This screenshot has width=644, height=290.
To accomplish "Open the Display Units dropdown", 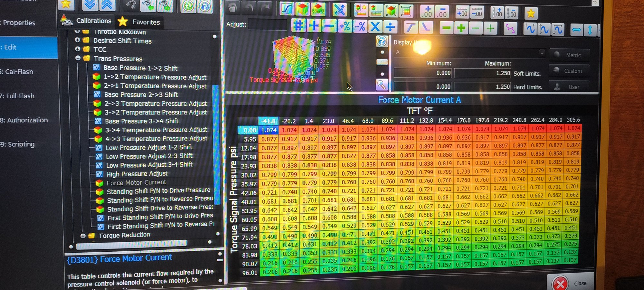I will pos(542,53).
